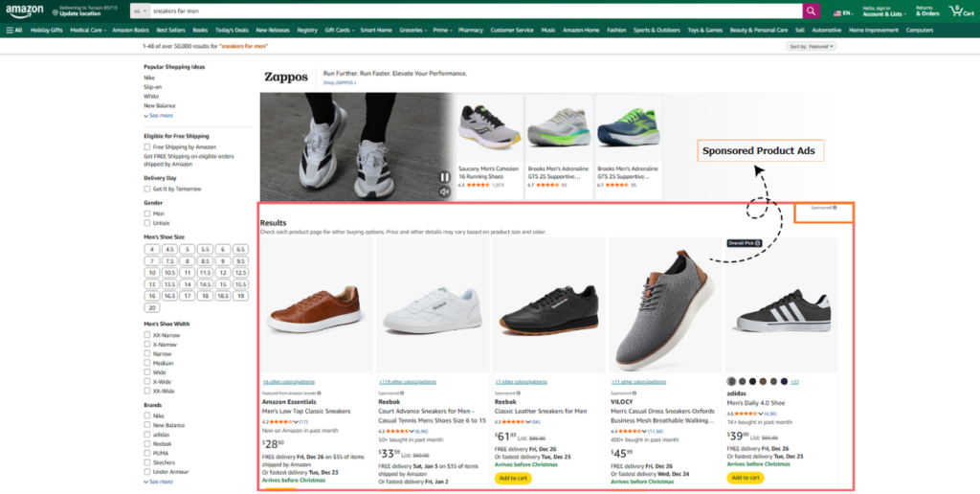Open Today's Deals in navigation bar
Viewport: 980px width, 494px height.
point(232,30)
